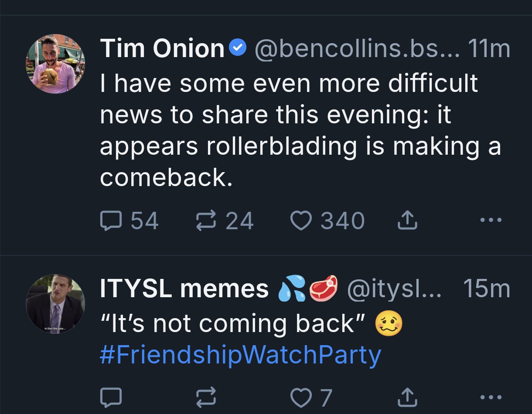Open the post timestamped 11m

pyautogui.click(x=488, y=48)
